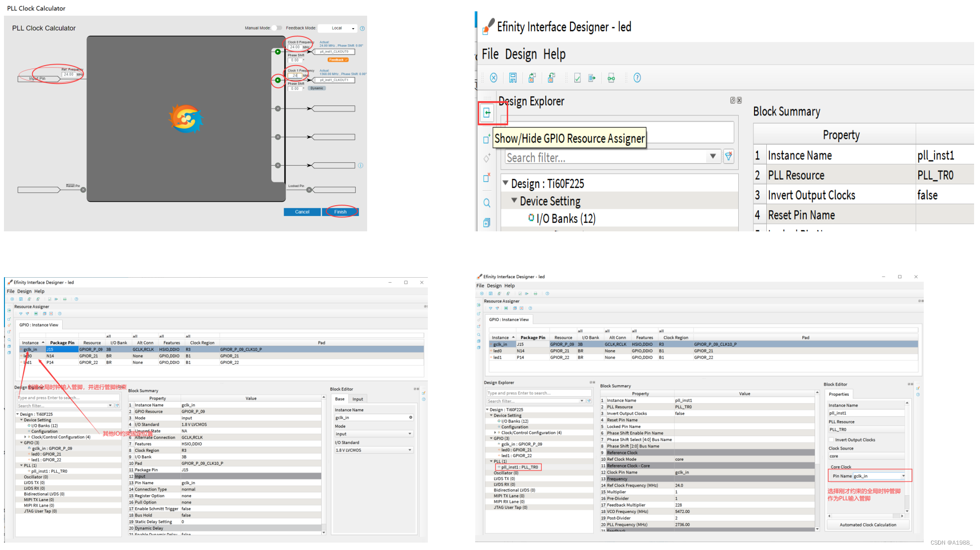This screenshot has width=980, height=550.
Task: Click the delete block icon with red X
Action: tap(487, 178)
